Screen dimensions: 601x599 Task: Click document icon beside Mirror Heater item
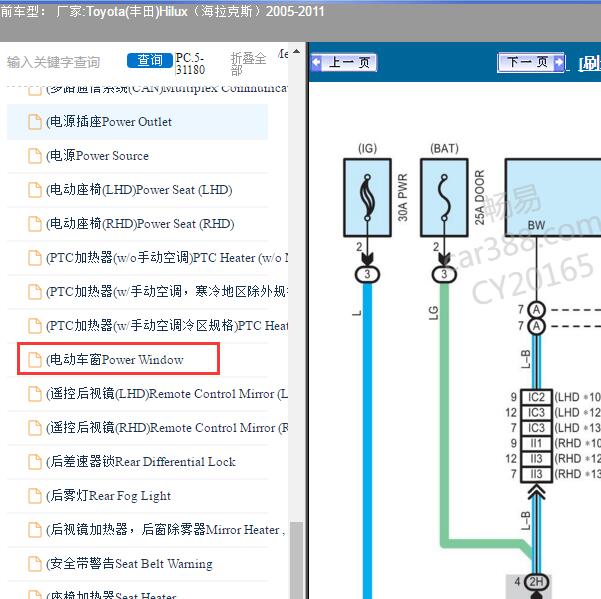(35, 530)
